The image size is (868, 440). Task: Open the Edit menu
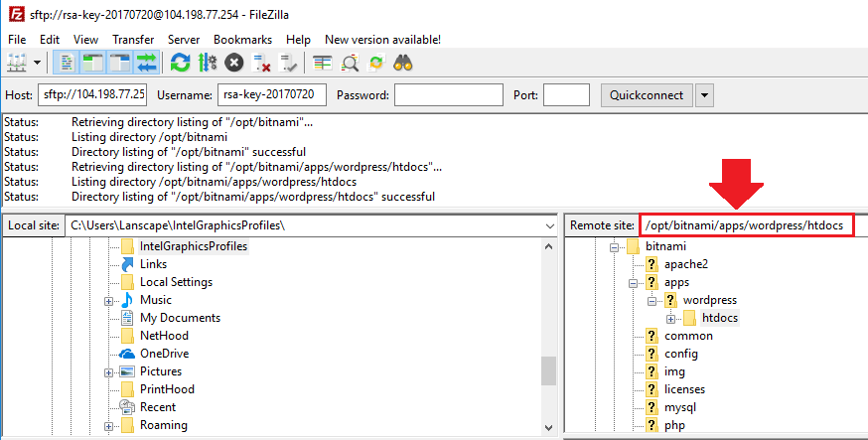tap(50, 40)
